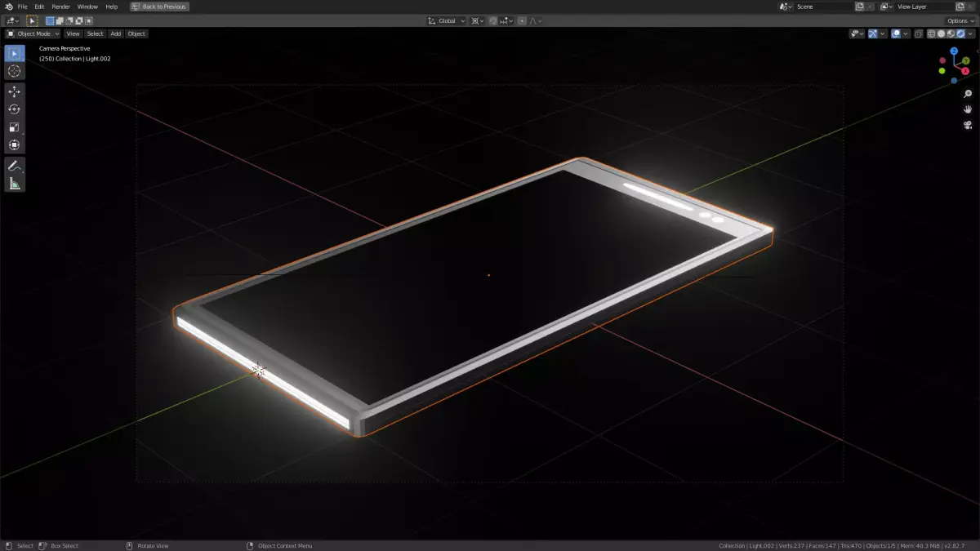Select the Move tool in the toolbar

(x=14, y=91)
